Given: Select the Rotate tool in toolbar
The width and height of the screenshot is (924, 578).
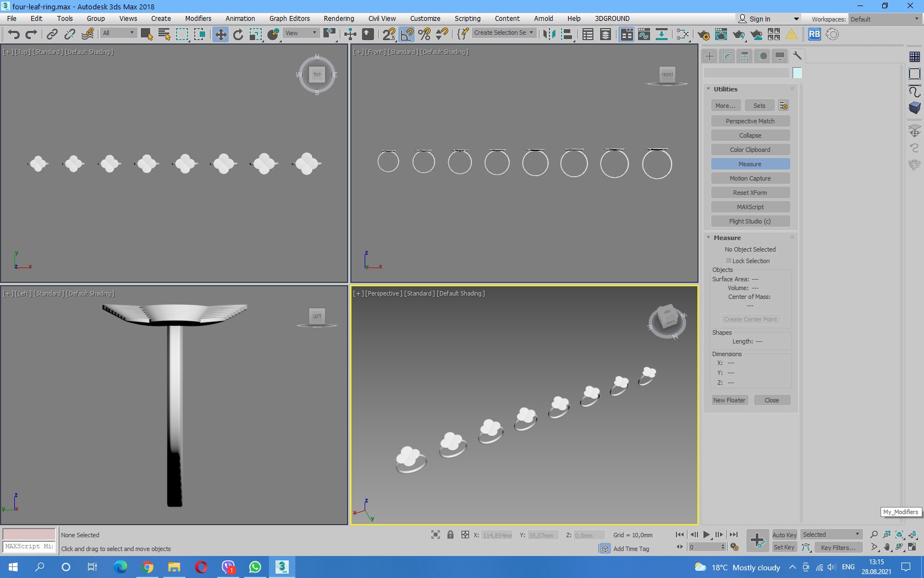Looking at the screenshot, I should pos(238,35).
